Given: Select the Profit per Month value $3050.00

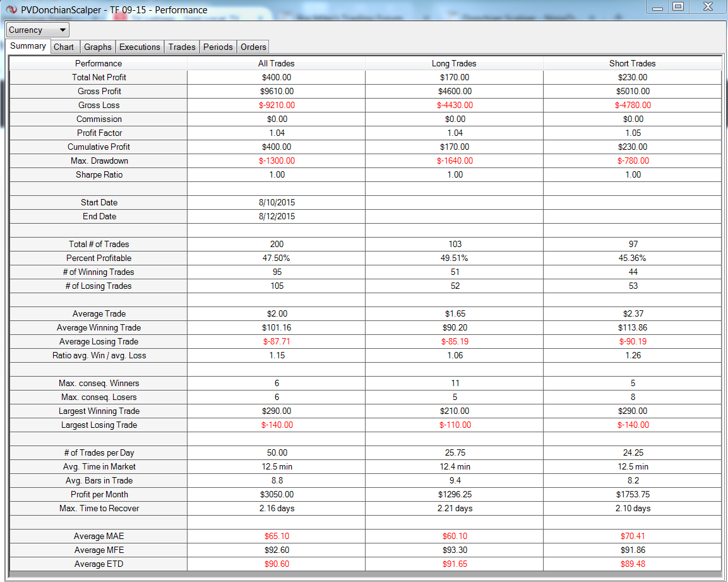Looking at the screenshot, I should [x=277, y=495].
